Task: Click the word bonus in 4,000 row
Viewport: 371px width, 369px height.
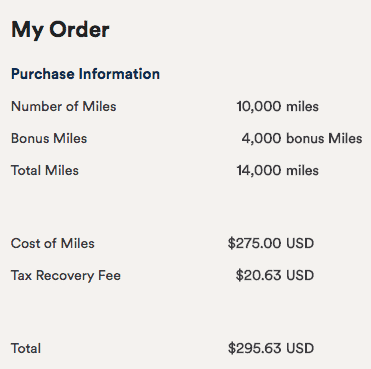Action: [x=305, y=139]
